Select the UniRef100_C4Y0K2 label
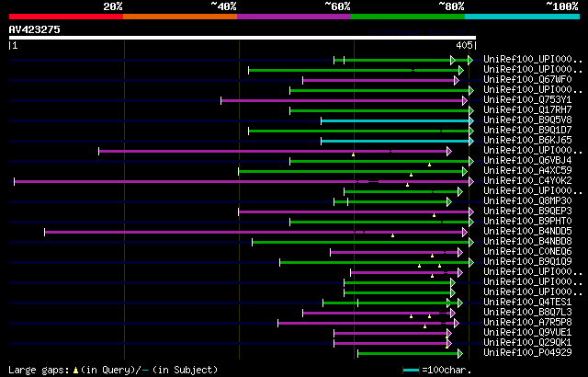The image size is (588, 377). 527,181
